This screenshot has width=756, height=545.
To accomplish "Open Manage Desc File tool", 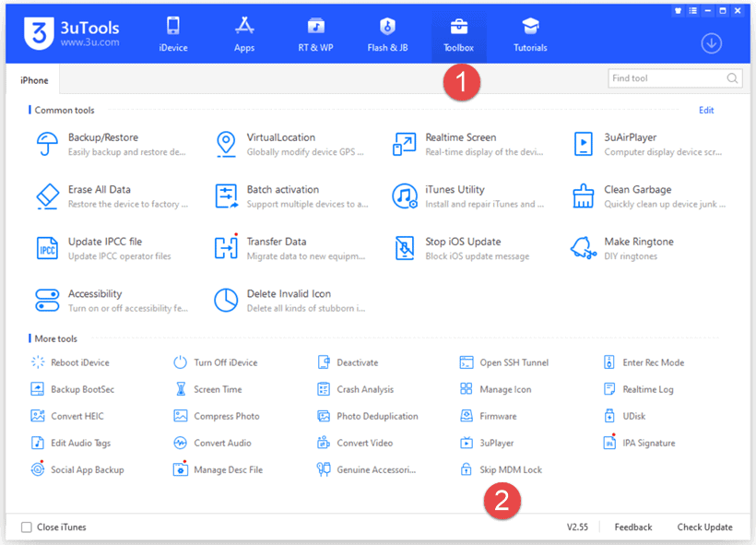I will (x=218, y=468).
